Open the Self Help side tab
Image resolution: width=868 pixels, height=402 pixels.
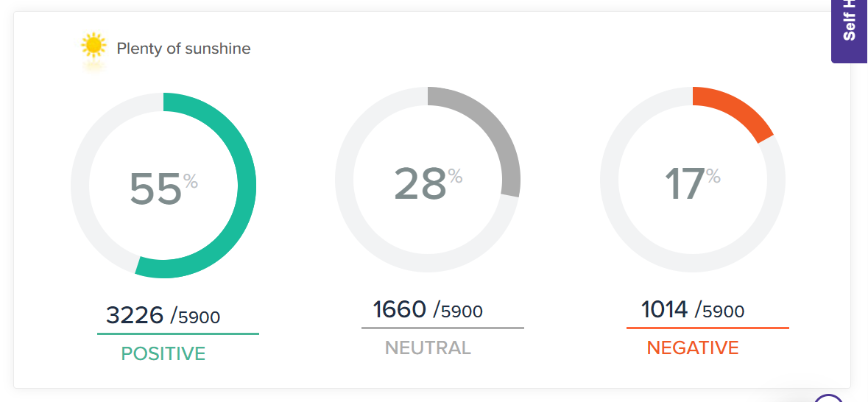(x=850, y=29)
